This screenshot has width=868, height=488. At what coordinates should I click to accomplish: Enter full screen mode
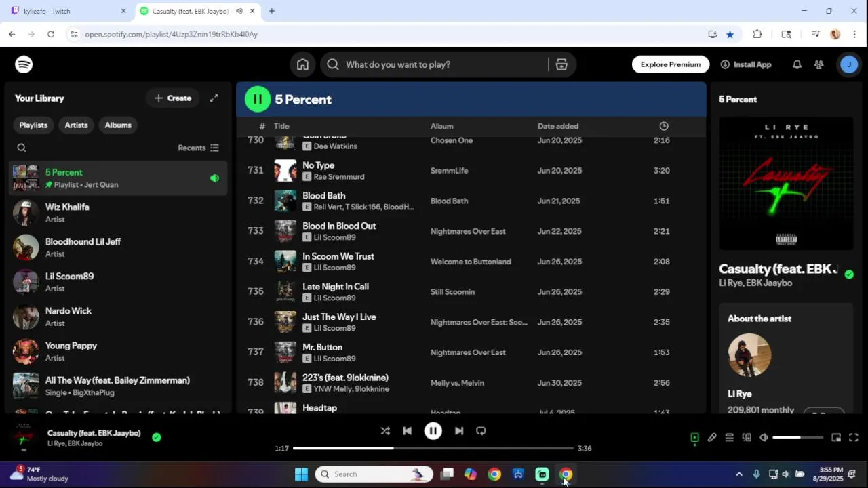coord(854,438)
